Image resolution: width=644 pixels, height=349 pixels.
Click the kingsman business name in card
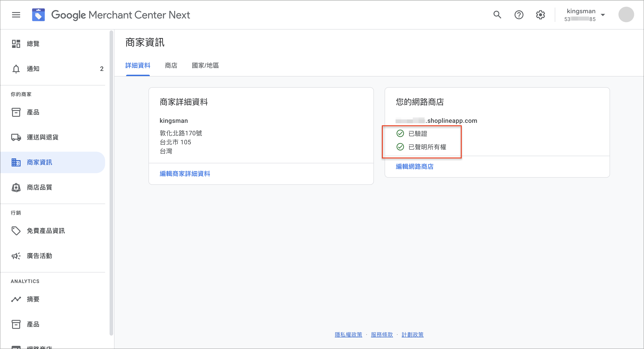(174, 121)
